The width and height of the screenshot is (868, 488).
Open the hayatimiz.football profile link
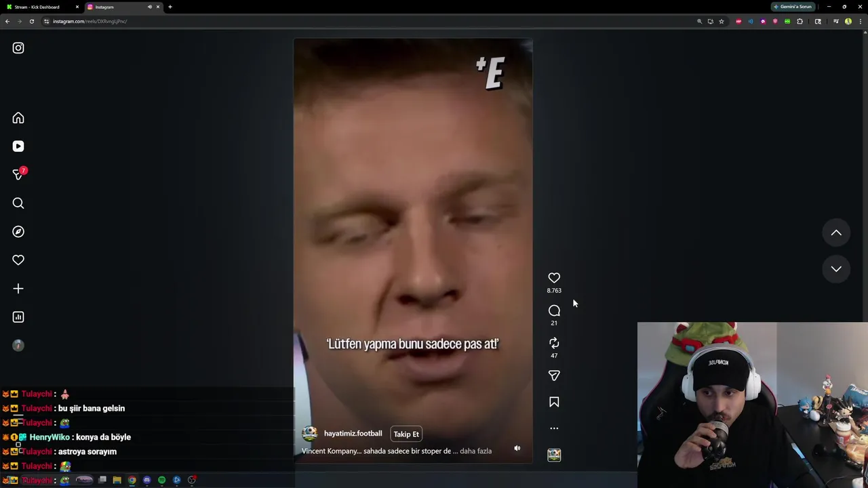353,434
